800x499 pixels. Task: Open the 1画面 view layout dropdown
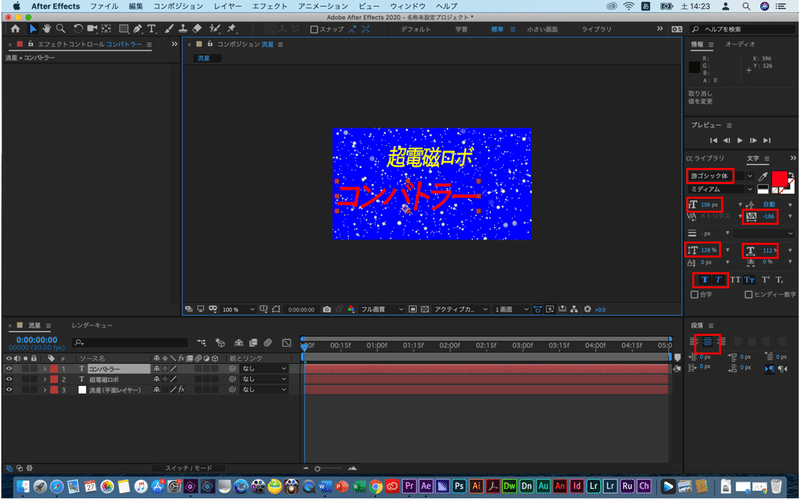pos(511,309)
